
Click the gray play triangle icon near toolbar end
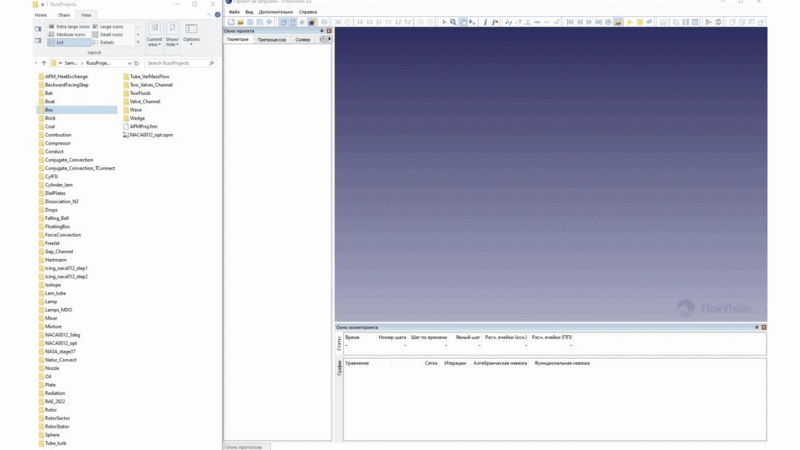click(709, 22)
